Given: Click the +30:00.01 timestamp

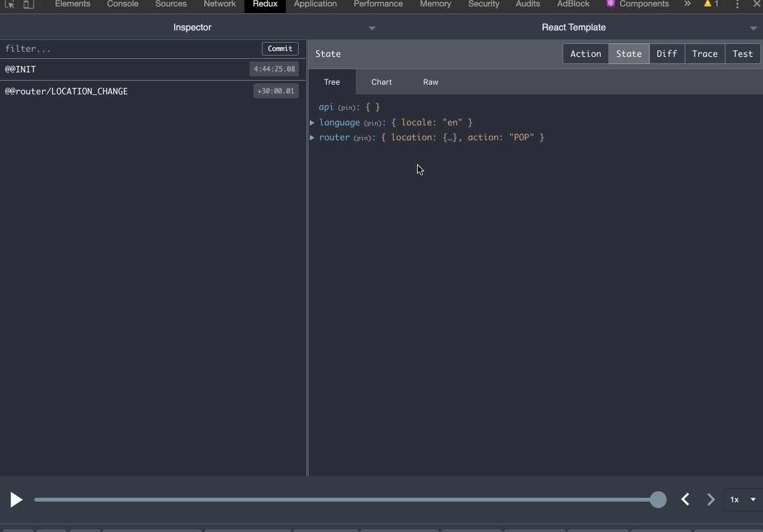Looking at the screenshot, I should point(276,91).
